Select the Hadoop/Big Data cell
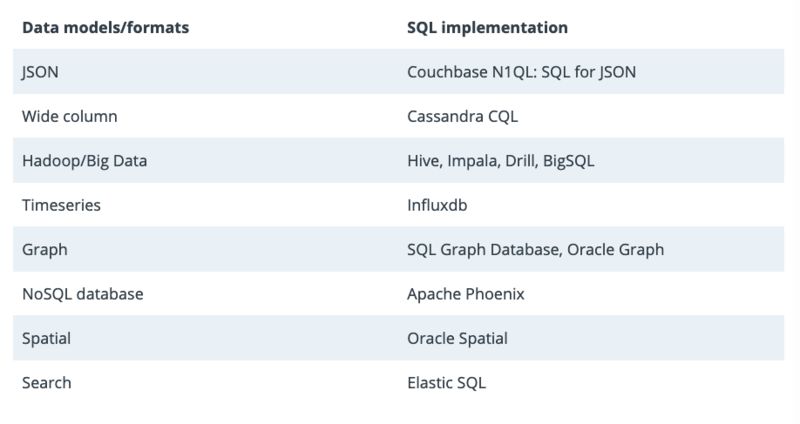The image size is (800, 424). tap(84, 160)
